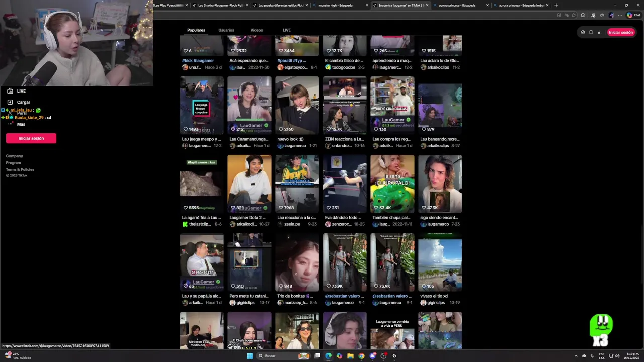
Task: Click the taskbar search box Buscar
Action: click(283, 356)
